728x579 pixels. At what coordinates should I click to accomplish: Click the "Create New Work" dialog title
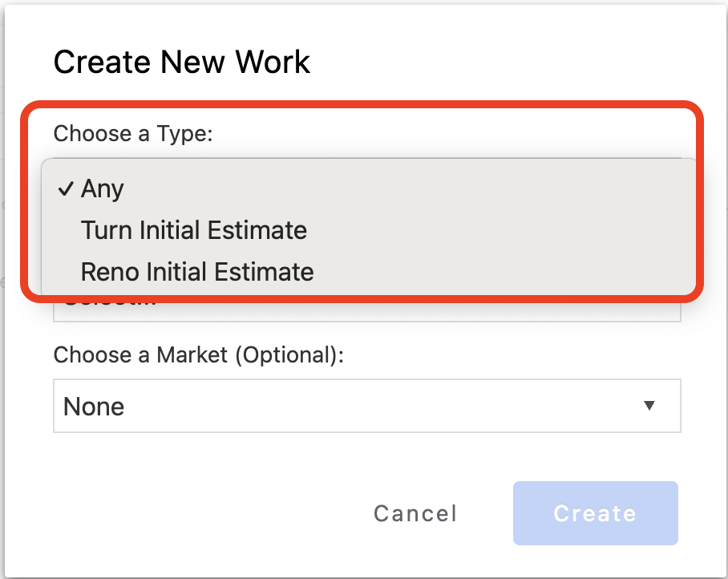[182, 62]
